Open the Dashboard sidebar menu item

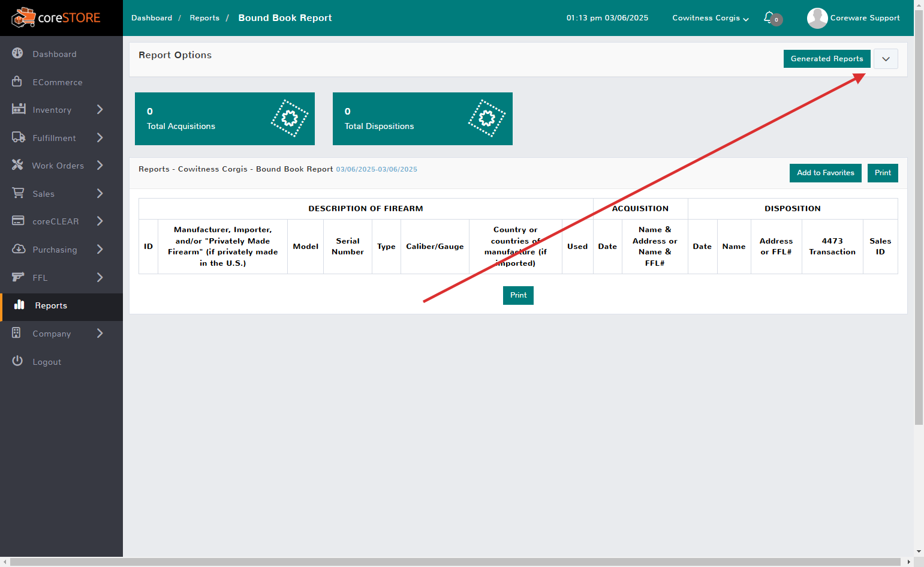[61, 54]
